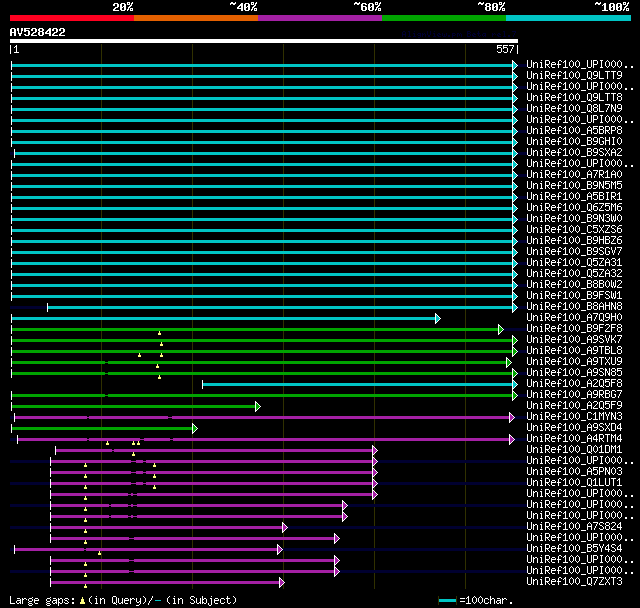Select the UniRef100_A9TBL8 label
This screenshot has height=608, width=640.
click(x=574, y=351)
